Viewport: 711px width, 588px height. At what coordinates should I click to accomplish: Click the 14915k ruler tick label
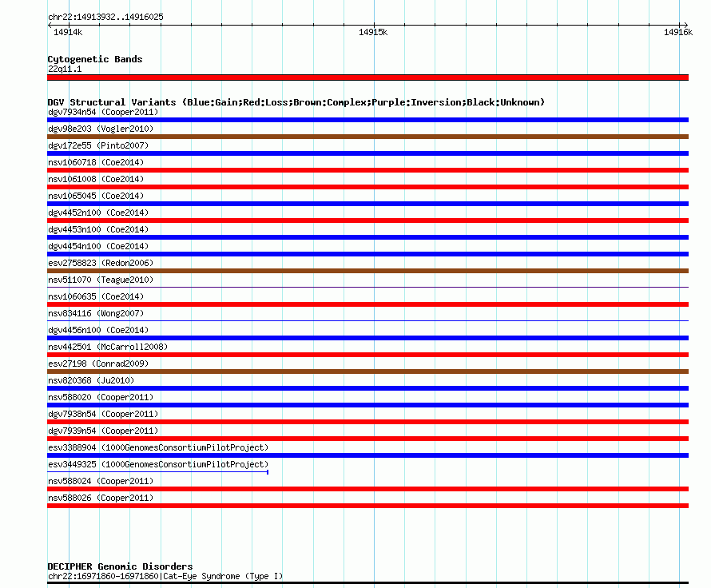coord(373,32)
